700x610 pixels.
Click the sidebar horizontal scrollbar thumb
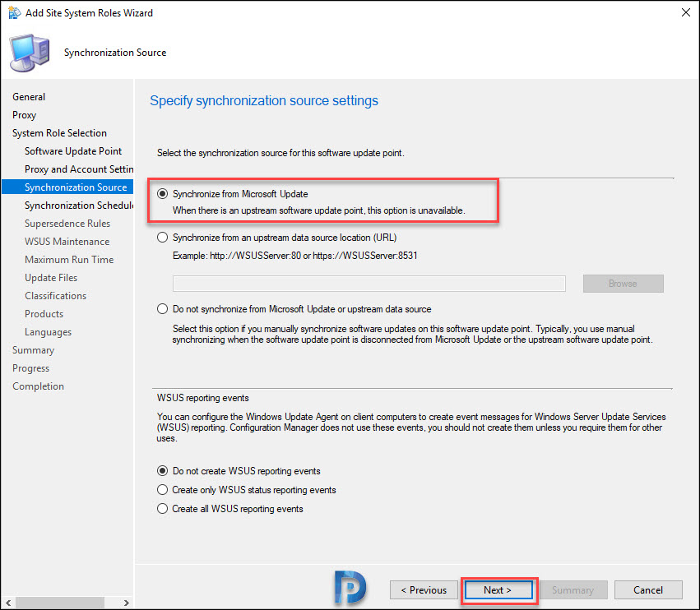point(60,603)
